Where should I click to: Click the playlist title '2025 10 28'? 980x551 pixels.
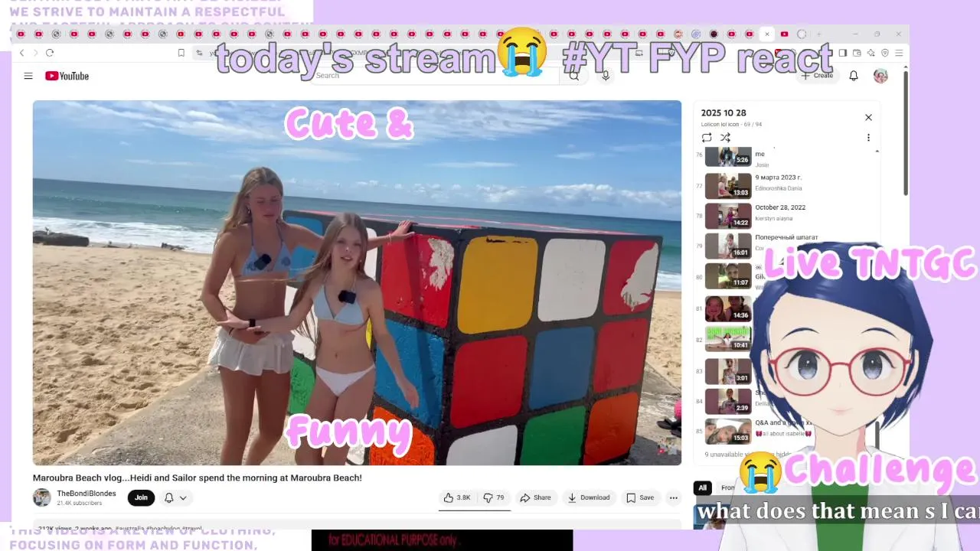724,112
